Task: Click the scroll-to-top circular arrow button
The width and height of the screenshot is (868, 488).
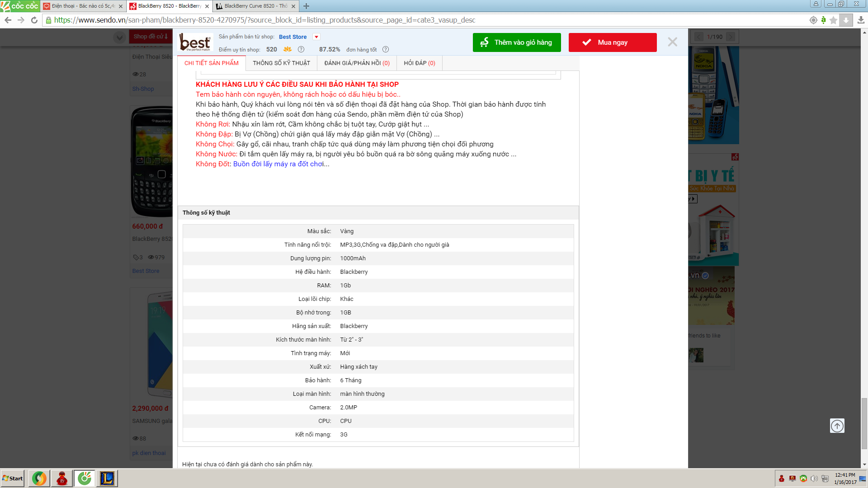Action: [837, 426]
